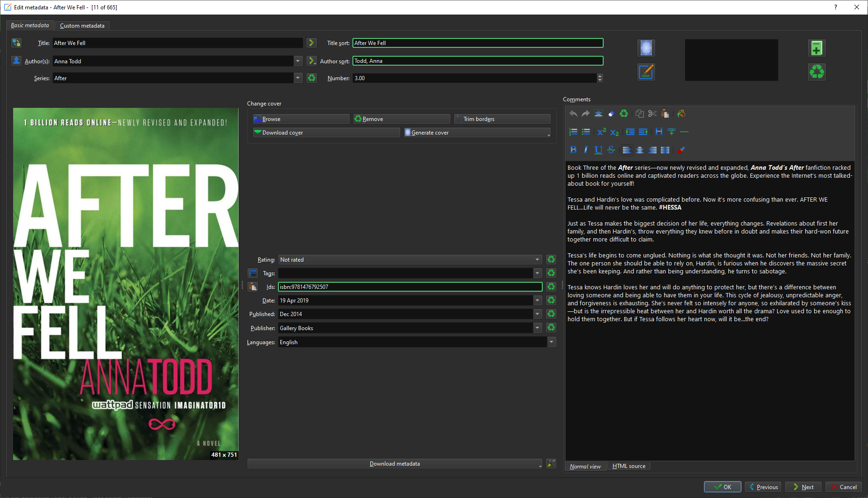Select the Basic metadata tab
The image size is (868, 498).
click(30, 25)
